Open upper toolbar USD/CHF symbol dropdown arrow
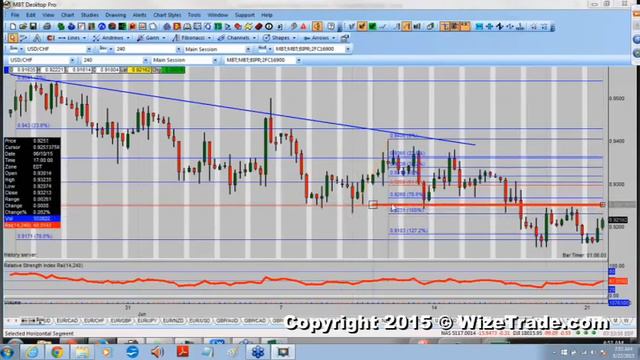 point(89,49)
